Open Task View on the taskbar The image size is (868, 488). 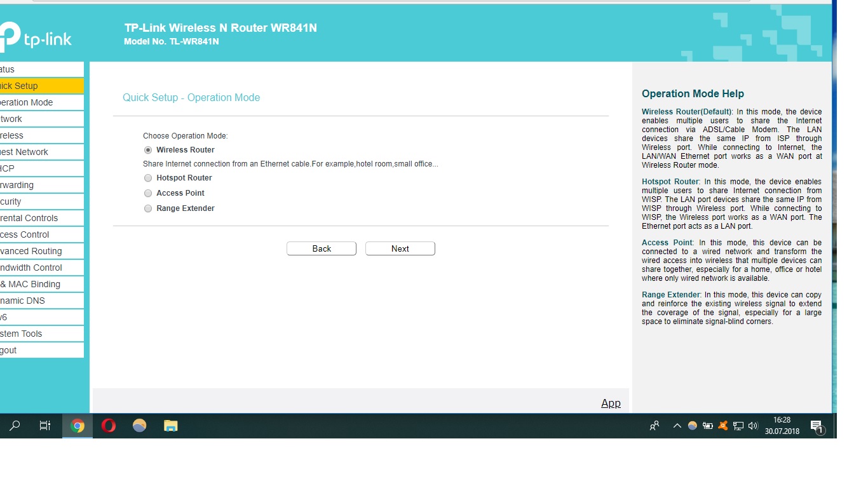(x=45, y=426)
